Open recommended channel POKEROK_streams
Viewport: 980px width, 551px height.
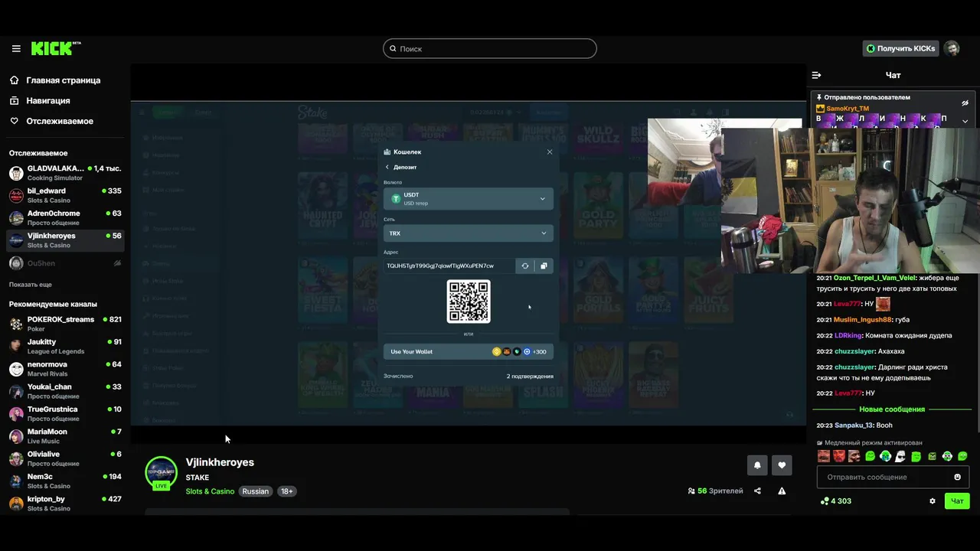65,324
